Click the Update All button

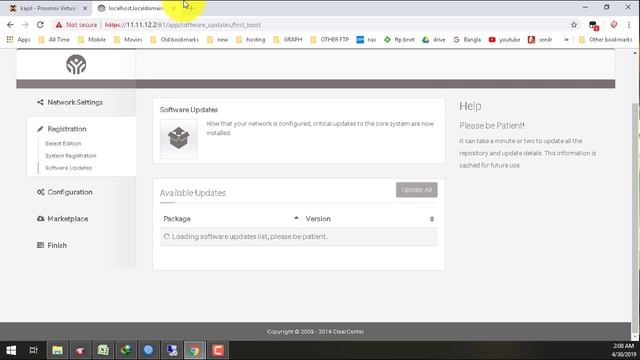pyautogui.click(x=416, y=190)
